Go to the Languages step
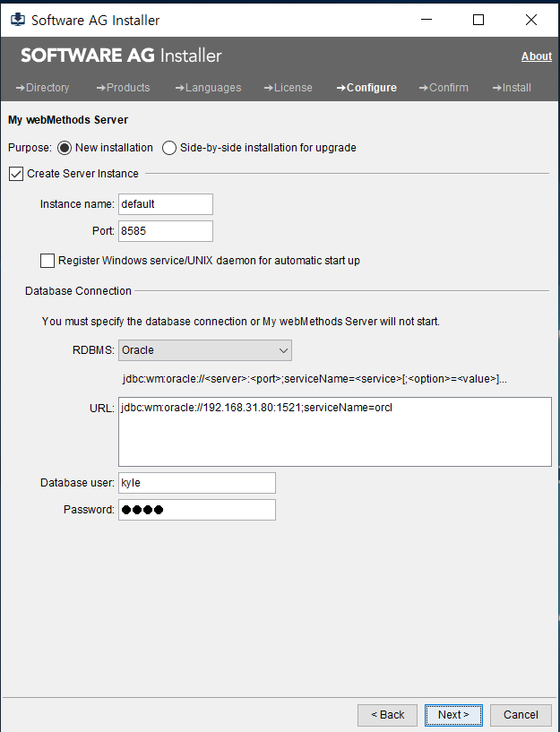This screenshot has height=732, width=560. (x=208, y=88)
